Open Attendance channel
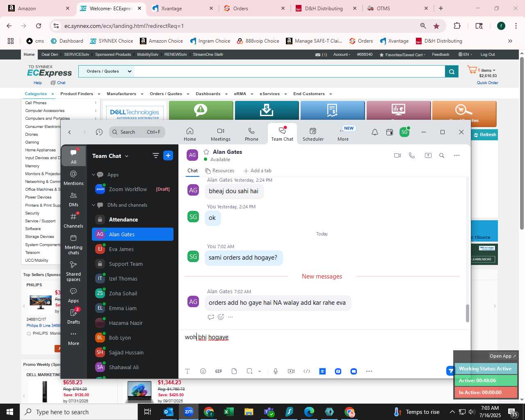This screenshot has width=525, height=420. [132, 219]
